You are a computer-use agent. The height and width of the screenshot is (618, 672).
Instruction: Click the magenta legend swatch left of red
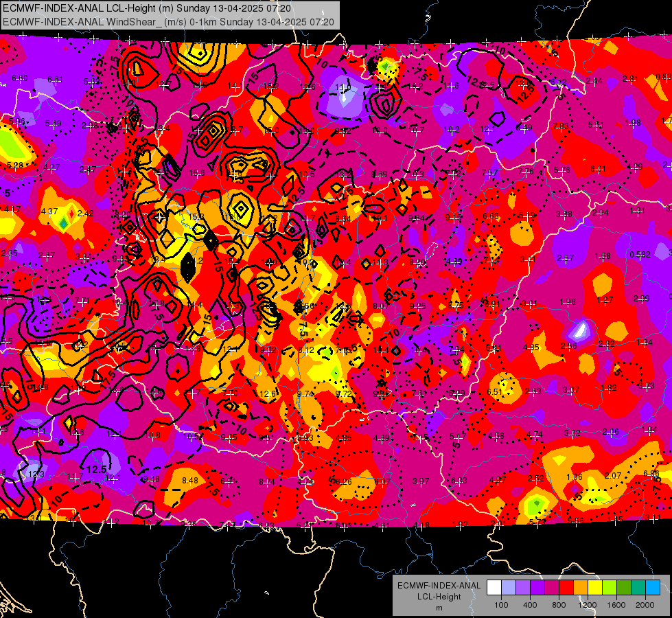(x=552, y=588)
